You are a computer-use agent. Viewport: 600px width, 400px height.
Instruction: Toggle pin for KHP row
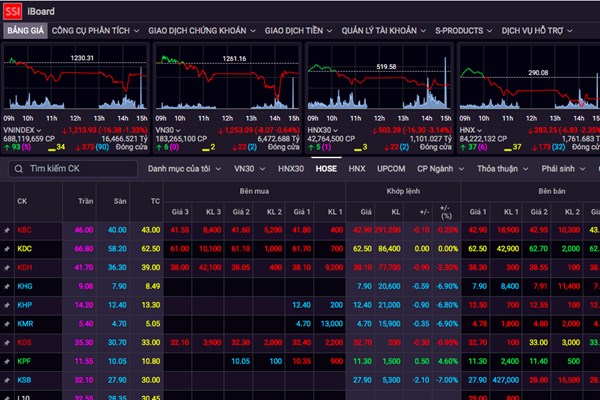click(6, 305)
